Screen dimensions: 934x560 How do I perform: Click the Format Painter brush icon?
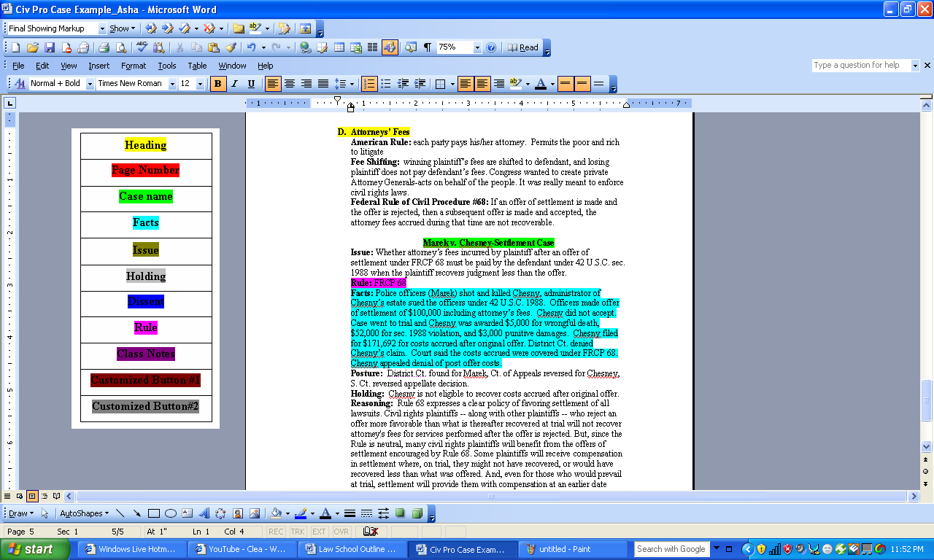[231, 47]
